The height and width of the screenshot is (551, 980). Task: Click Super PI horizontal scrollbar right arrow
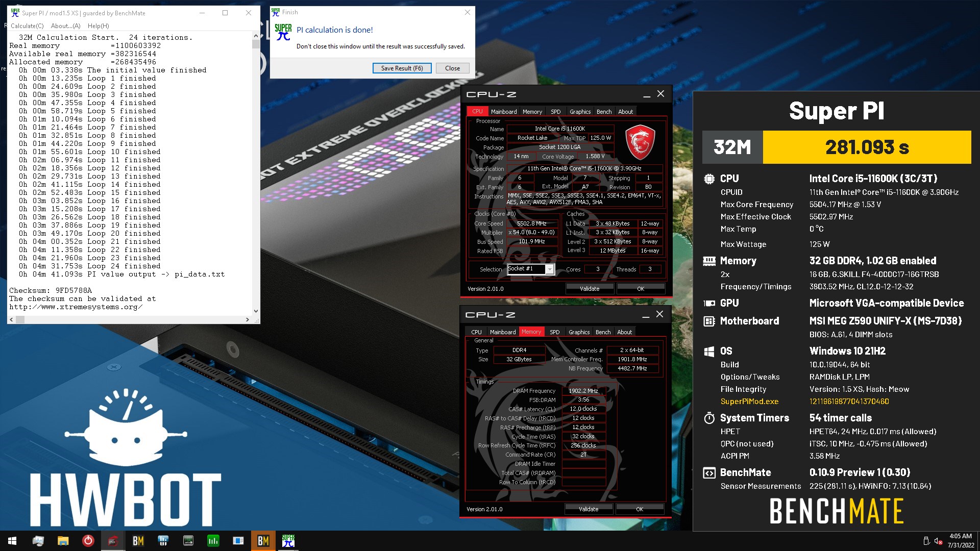pos(248,320)
